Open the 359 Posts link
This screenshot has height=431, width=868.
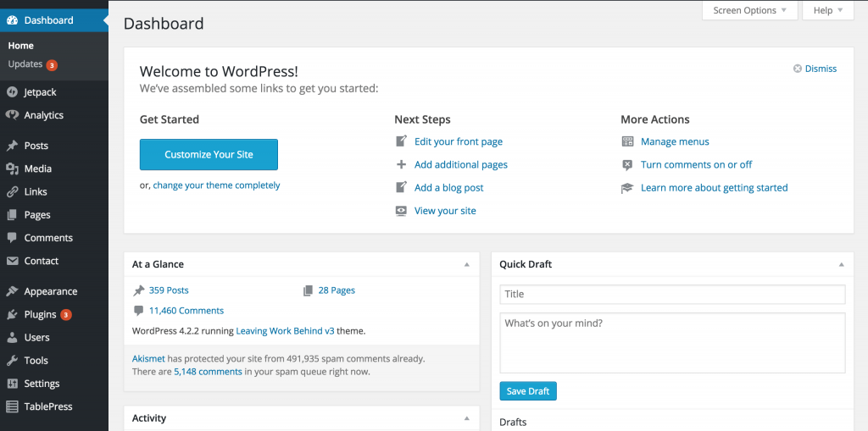coord(169,290)
